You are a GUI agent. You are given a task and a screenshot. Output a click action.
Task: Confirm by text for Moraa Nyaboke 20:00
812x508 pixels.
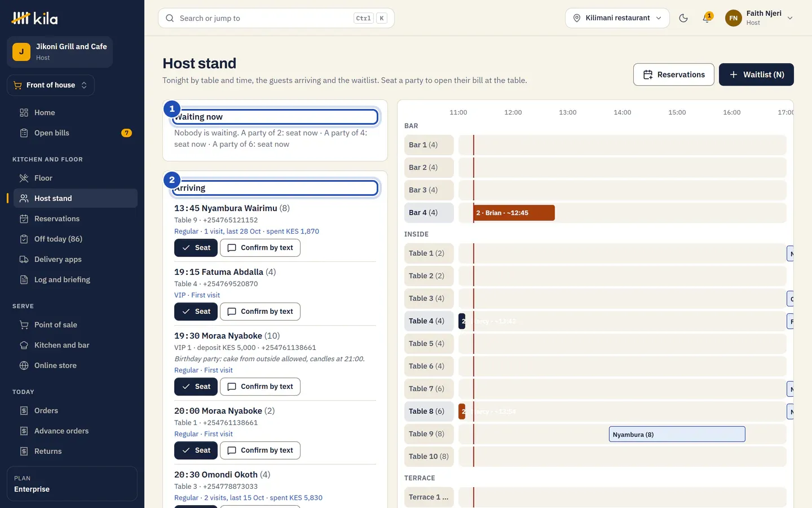point(260,450)
